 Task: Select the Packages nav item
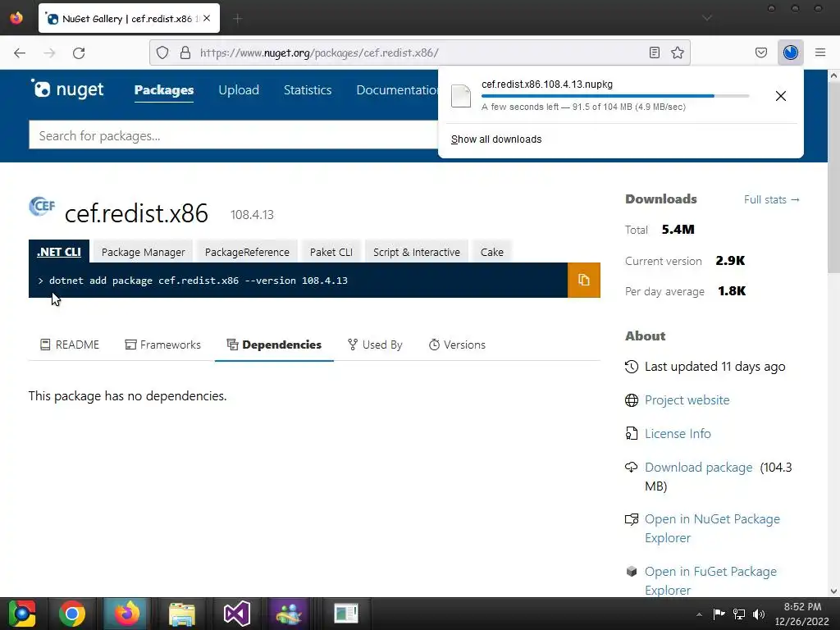[164, 90]
